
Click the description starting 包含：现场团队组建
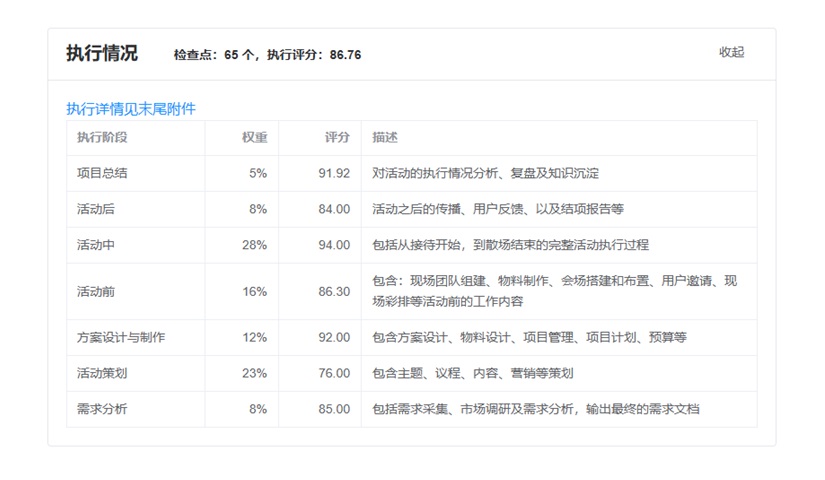coord(555,291)
